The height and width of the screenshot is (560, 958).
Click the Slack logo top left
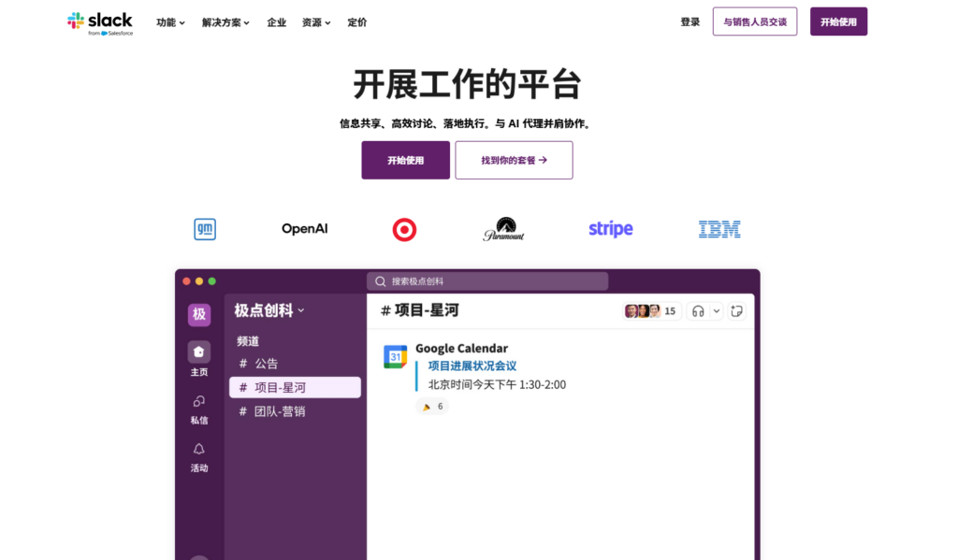(99, 22)
